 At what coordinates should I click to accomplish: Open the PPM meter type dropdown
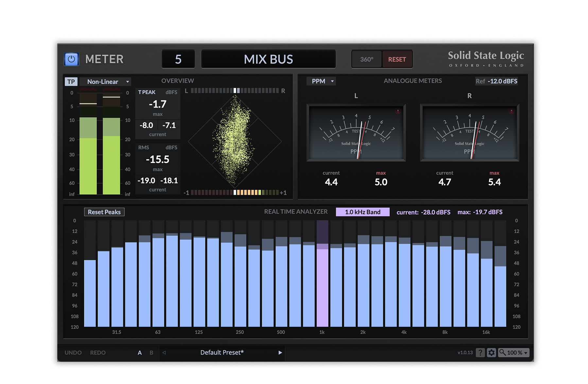click(321, 81)
